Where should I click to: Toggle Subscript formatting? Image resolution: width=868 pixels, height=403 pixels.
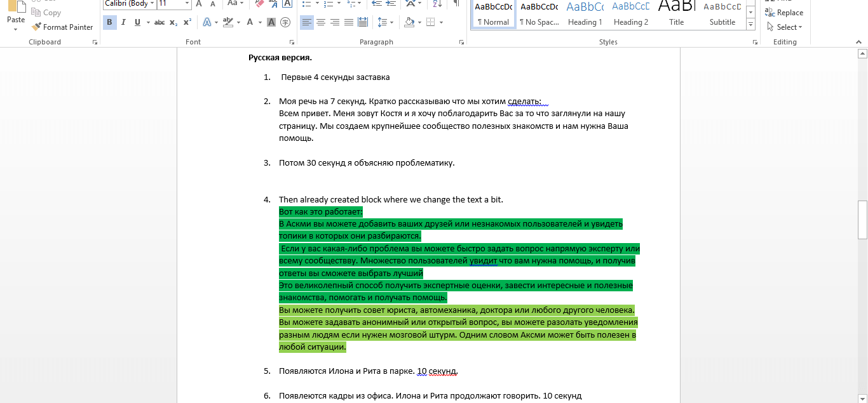pos(173,22)
